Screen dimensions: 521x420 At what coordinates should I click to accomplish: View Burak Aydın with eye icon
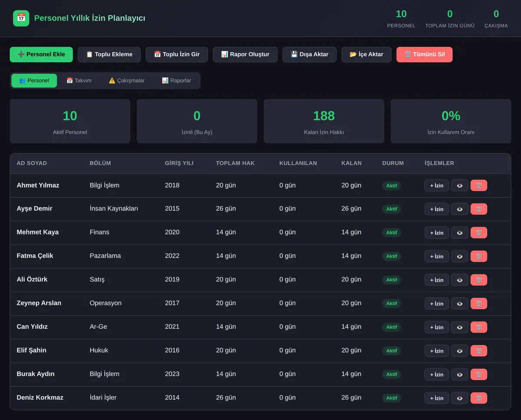(460, 374)
